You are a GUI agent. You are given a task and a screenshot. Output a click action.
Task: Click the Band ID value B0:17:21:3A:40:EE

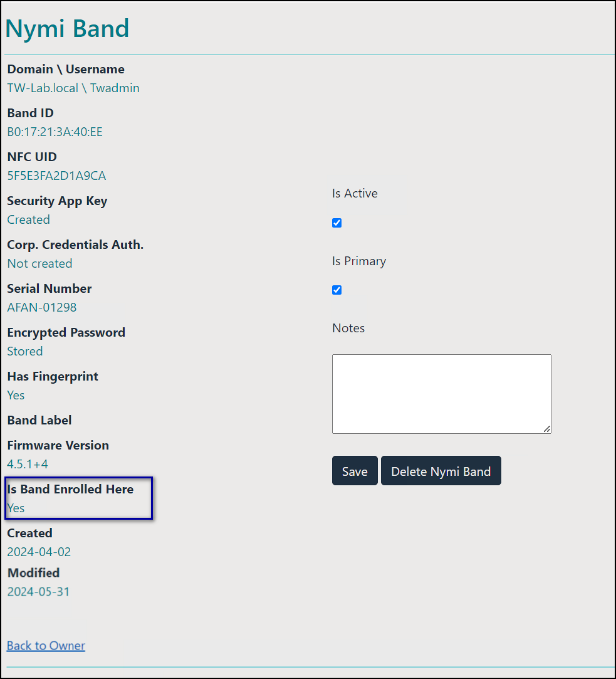[55, 132]
